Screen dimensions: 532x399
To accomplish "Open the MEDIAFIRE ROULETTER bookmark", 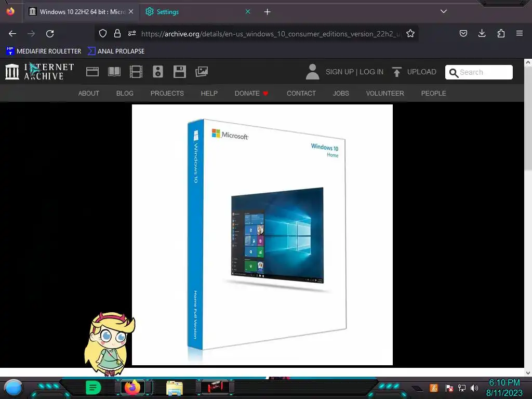I will (44, 51).
